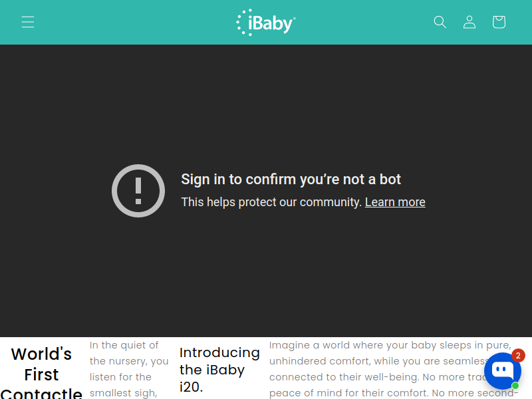
Task: Follow the Learn more link
Action: (395, 202)
